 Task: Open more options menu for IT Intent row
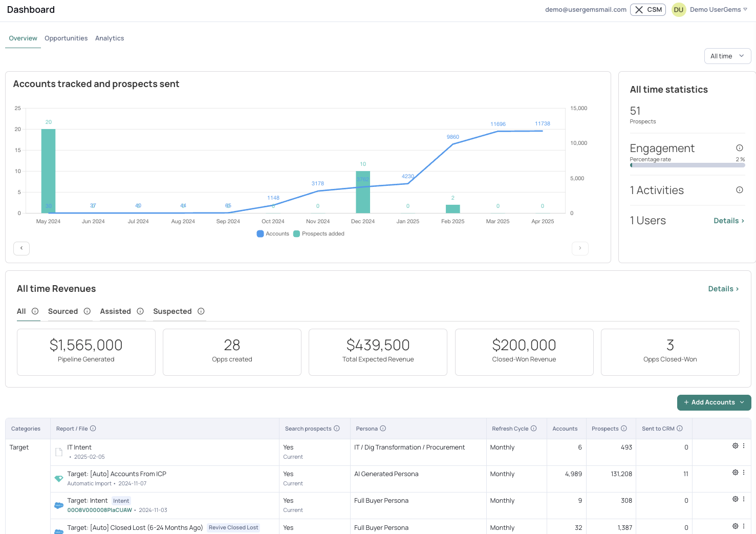[x=744, y=446]
